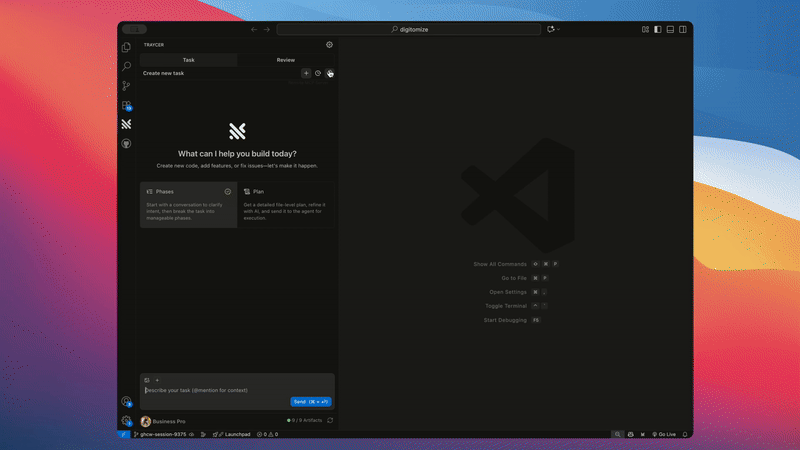This screenshot has height=450, width=800.
Task: Click the plus icon beside Create new task
Action: click(306, 73)
